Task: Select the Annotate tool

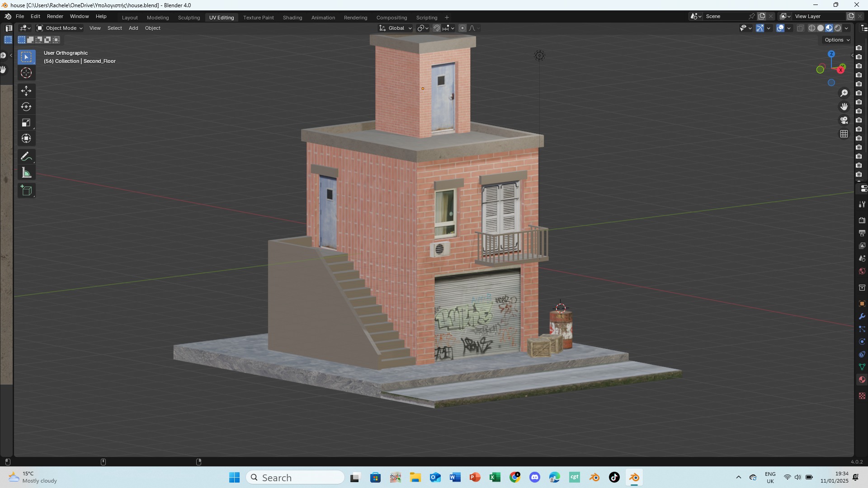Action: tap(26, 157)
